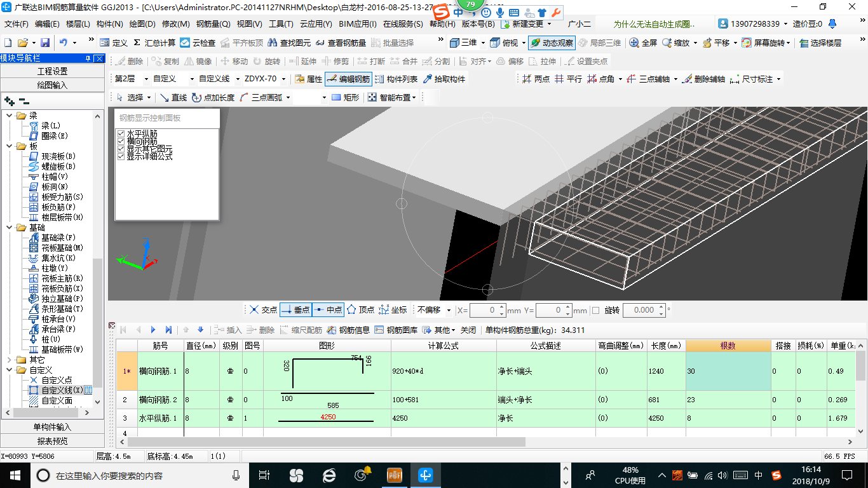Open Internet Explorer from taskbar

pyautogui.click(x=329, y=475)
